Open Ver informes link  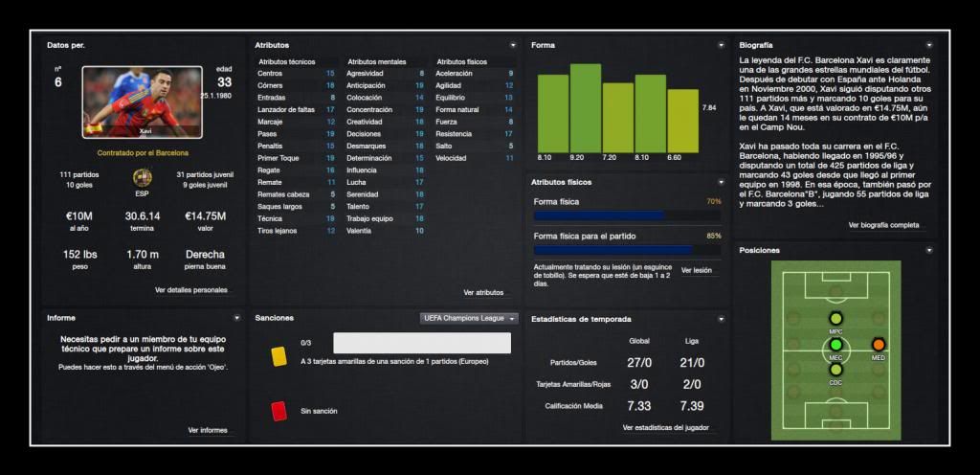point(208,430)
